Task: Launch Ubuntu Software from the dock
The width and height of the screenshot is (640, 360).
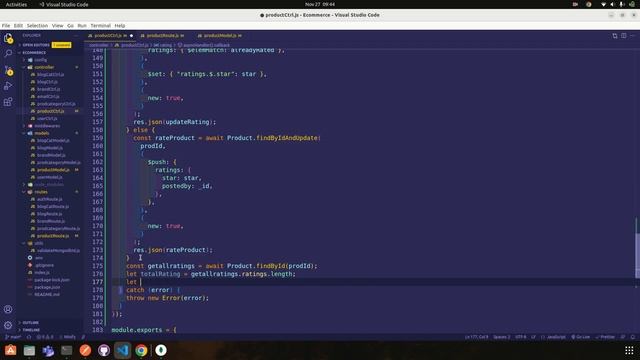Action: [11, 350]
